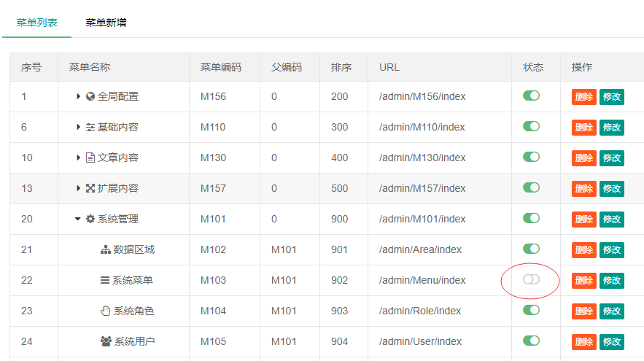Disable the status toggle for 系统角色
The width and height of the screenshot is (644, 361).
[x=531, y=310]
